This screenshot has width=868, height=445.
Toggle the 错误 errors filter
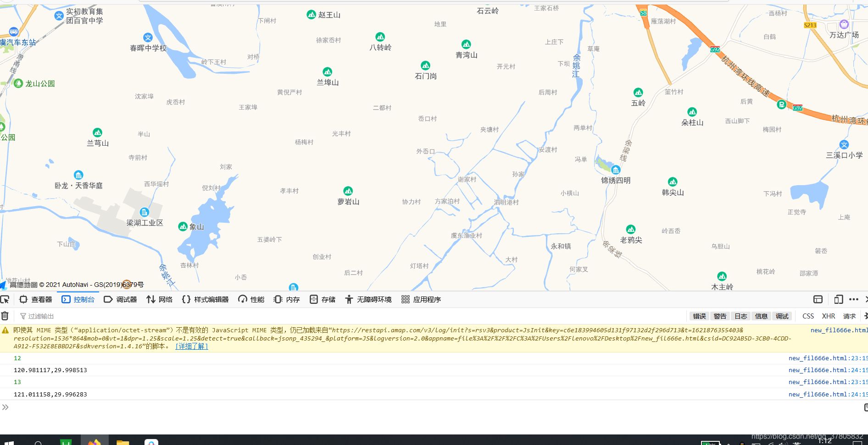coord(700,316)
